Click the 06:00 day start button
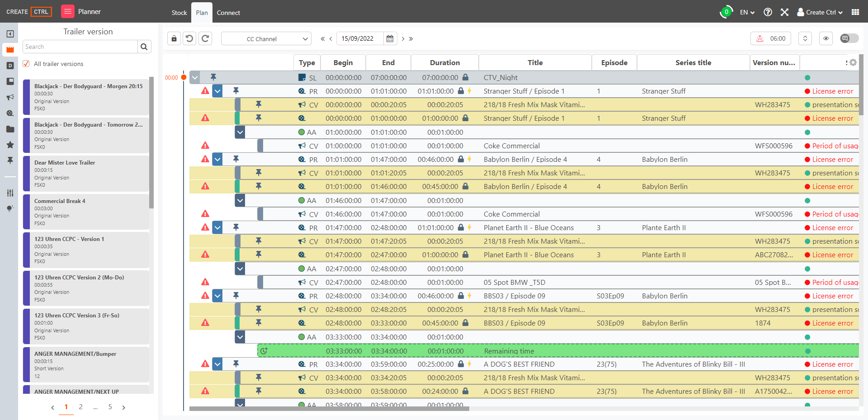The image size is (868, 420). click(771, 38)
